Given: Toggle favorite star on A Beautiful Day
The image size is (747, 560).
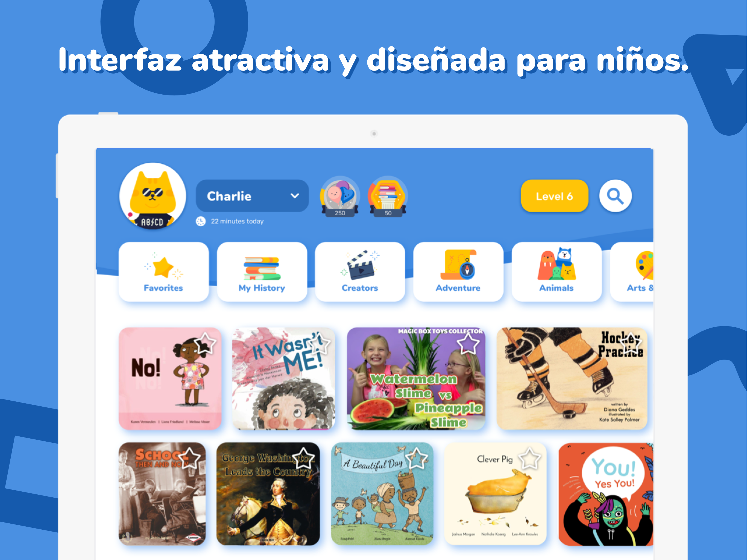Looking at the screenshot, I should pos(416,459).
